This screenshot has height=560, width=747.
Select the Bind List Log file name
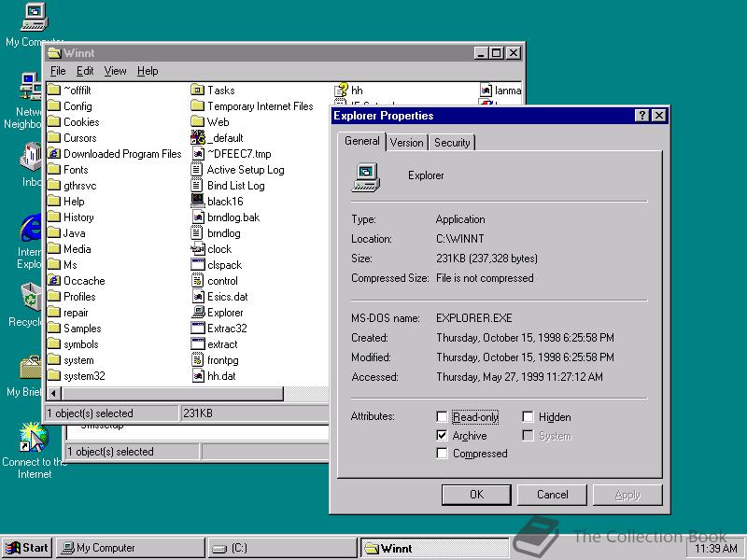click(x=236, y=186)
